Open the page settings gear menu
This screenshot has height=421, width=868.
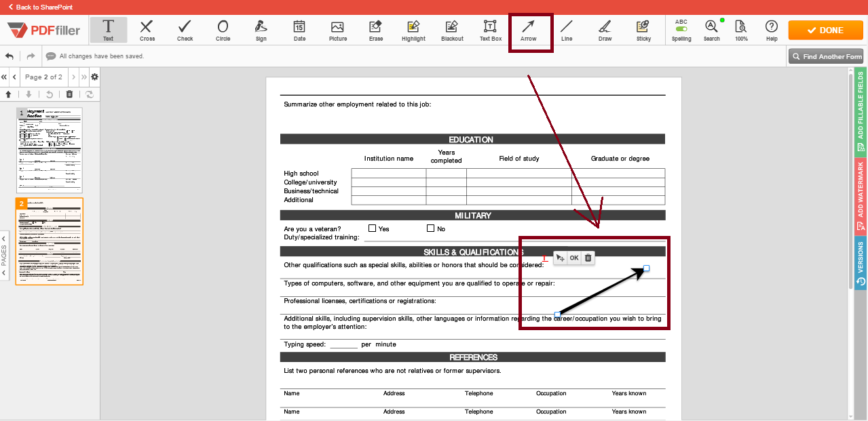tap(94, 77)
